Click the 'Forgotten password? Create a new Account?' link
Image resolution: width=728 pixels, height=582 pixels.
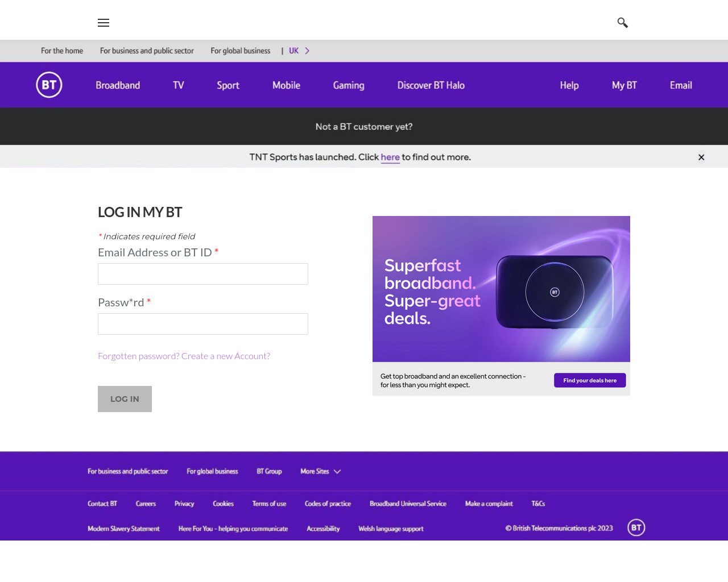point(184,356)
